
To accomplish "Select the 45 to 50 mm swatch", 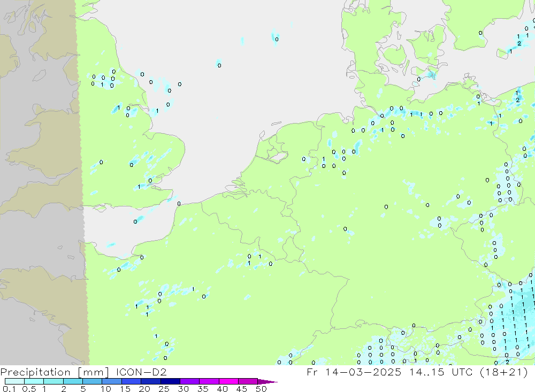I will tap(248, 381).
